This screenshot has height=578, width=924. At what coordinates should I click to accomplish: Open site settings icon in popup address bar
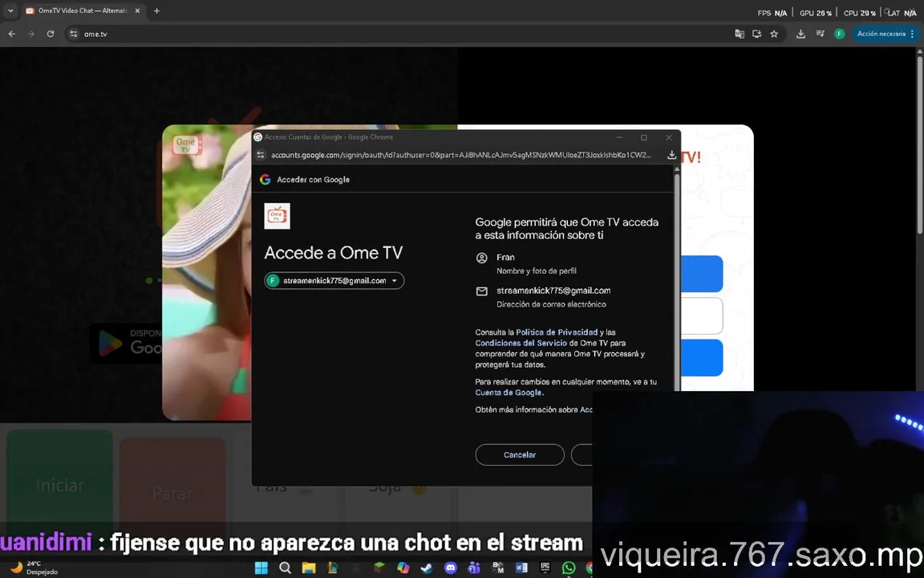[261, 155]
